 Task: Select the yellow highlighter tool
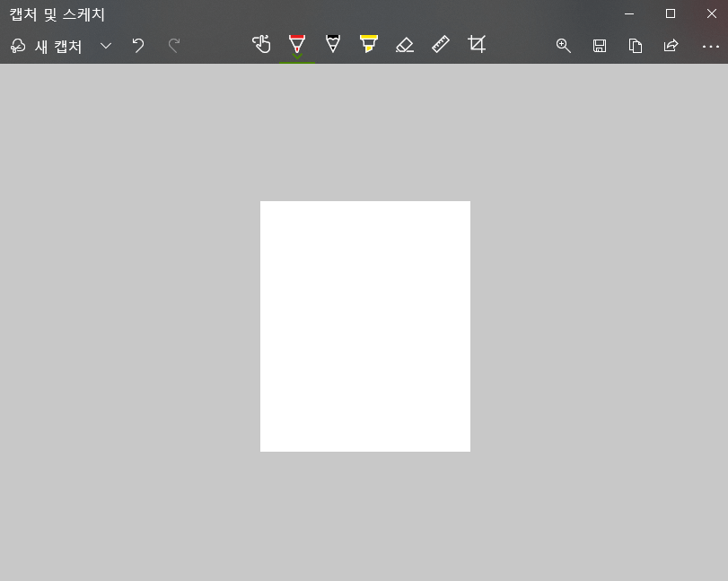coord(369,44)
